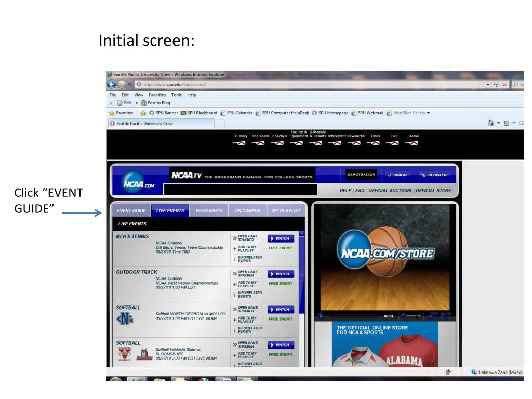Viewport: 532px width, 399px height.
Task: Open the Home button dropdown arrow
Action: coord(498,123)
